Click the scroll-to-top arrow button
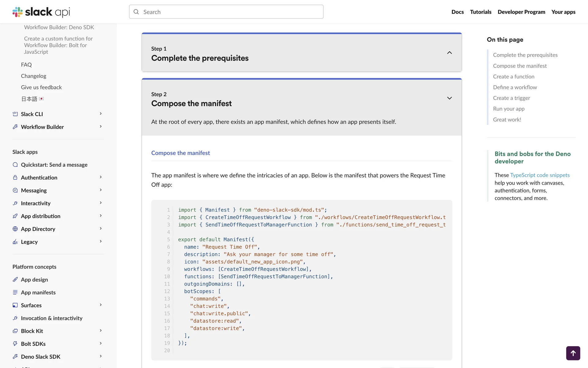The width and height of the screenshot is (588, 368). tap(573, 353)
